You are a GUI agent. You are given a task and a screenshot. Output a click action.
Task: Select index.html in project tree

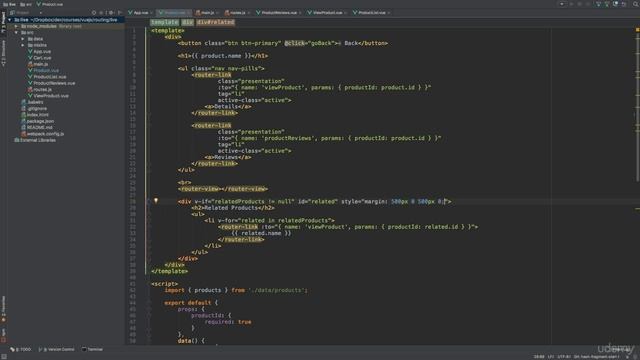pyautogui.click(x=35, y=115)
